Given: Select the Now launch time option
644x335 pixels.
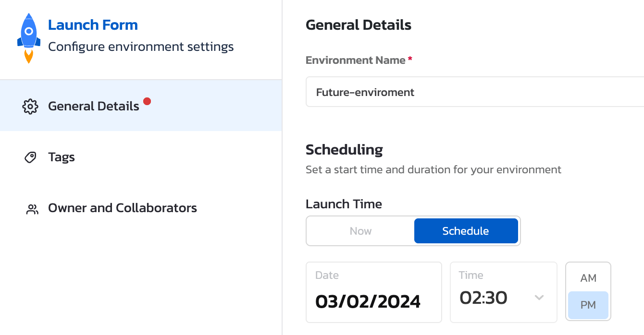Looking at the screenshot, I should [360, 231].
